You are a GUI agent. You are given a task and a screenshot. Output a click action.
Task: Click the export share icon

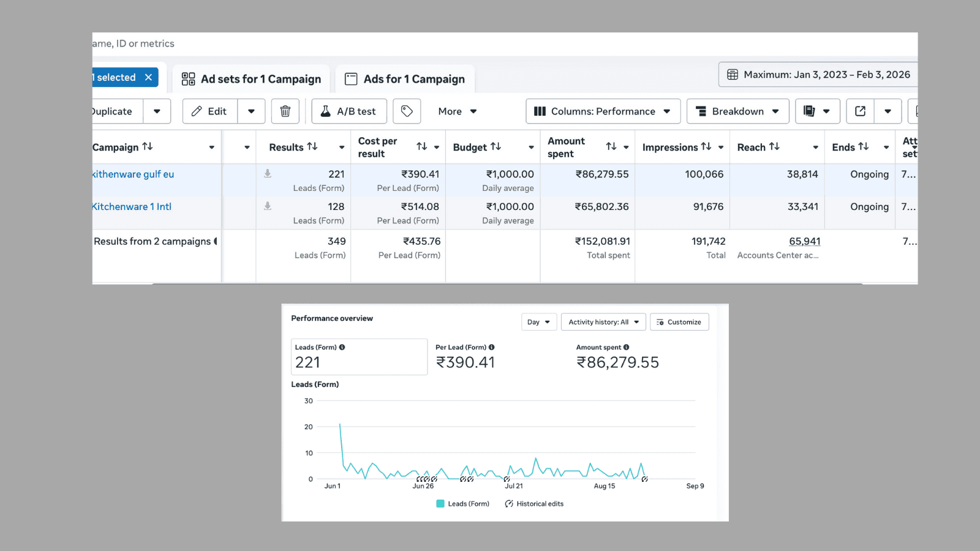(860, 111)
